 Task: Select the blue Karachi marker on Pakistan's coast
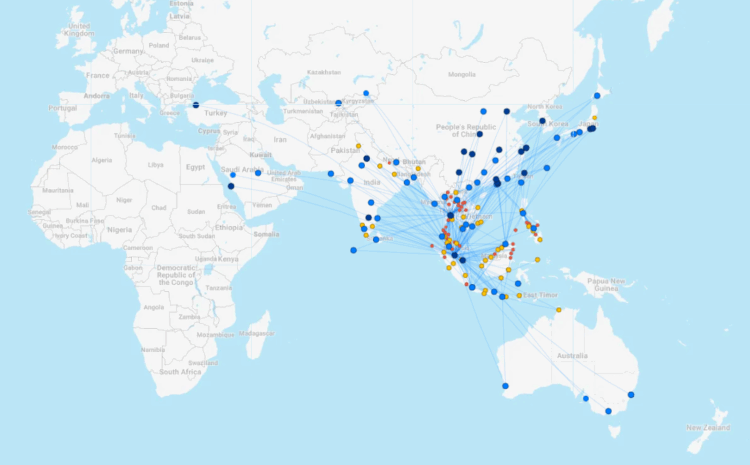(331, 174)
